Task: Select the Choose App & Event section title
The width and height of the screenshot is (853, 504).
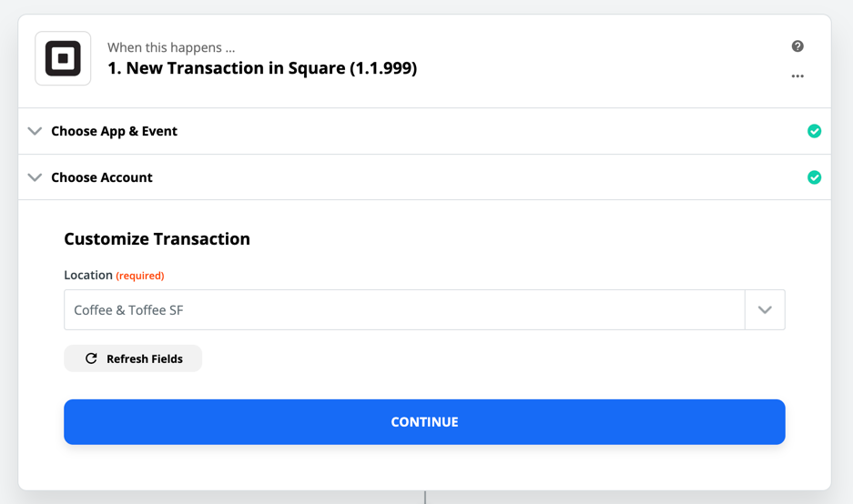Action: coord(114,131)
